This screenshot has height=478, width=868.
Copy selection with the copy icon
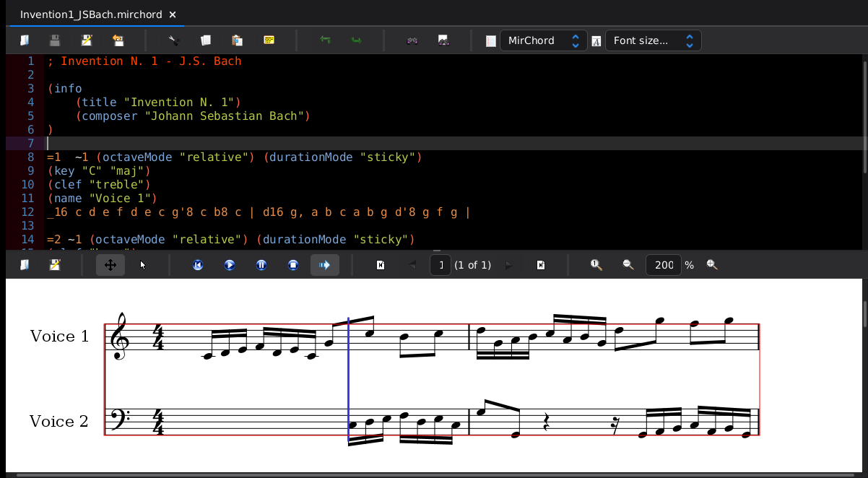click(x=205, y=40)
